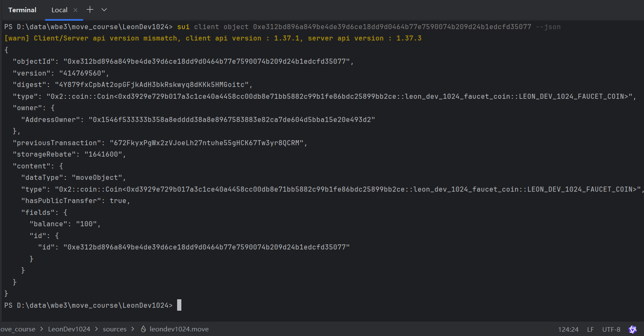644x336 pixels.
Task: Click the "content": { line
Action: [x=38, y=166]
